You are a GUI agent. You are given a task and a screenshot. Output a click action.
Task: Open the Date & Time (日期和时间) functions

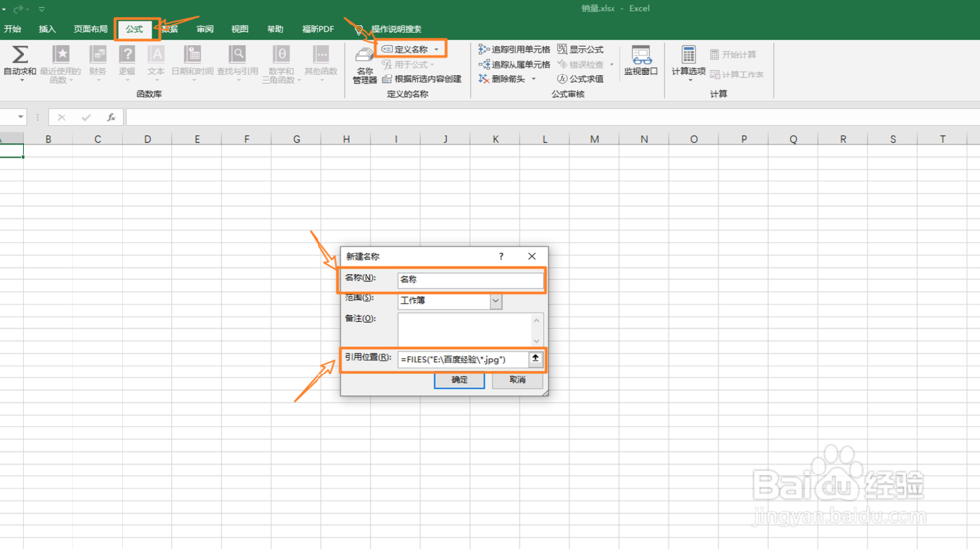pos(192,63)
